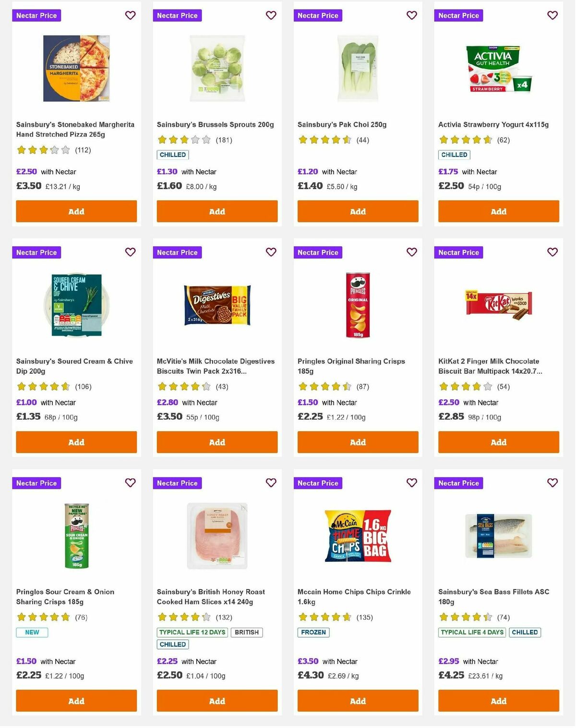Toggle favourite on McVitie's Digestives
This screenshot has height=728, width=576.
pos(271,252)
